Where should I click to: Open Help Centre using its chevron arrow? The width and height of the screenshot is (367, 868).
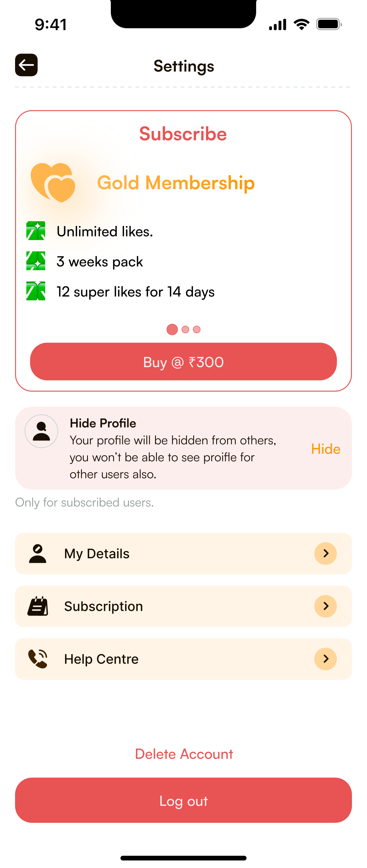pyautogui.click(x=325, y=659)
